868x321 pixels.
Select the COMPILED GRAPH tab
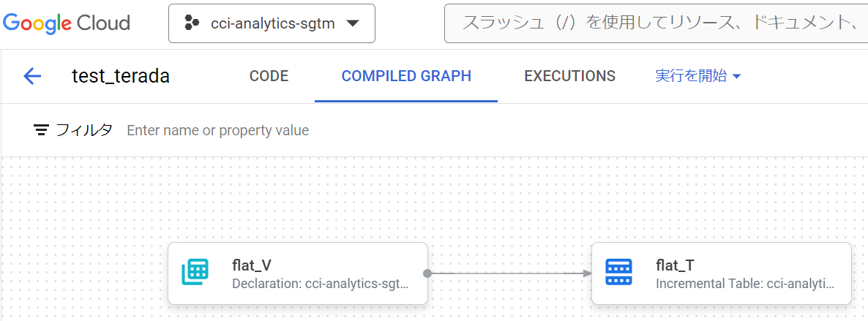point(406,76)
